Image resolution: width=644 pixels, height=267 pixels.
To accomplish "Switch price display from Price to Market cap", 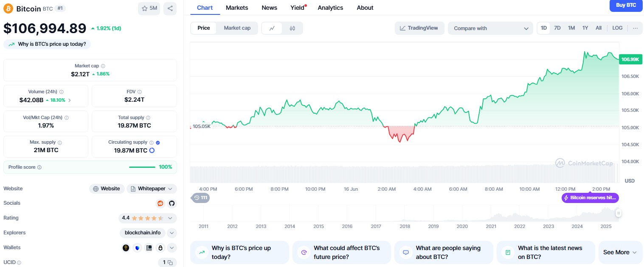I will tap(237, 28).
